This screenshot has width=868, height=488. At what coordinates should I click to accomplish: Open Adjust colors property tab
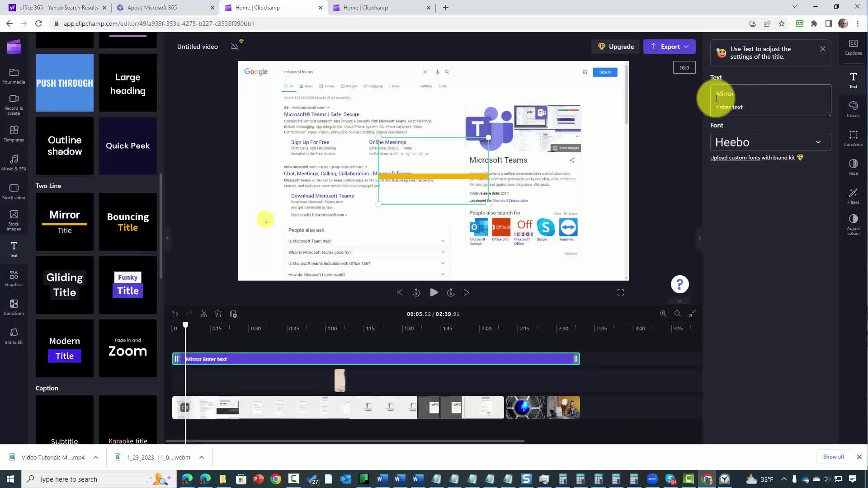click(x=853, y=225)
